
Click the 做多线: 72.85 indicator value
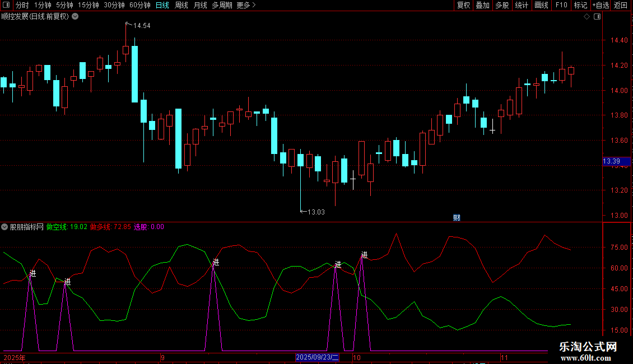tap(110, 227)
